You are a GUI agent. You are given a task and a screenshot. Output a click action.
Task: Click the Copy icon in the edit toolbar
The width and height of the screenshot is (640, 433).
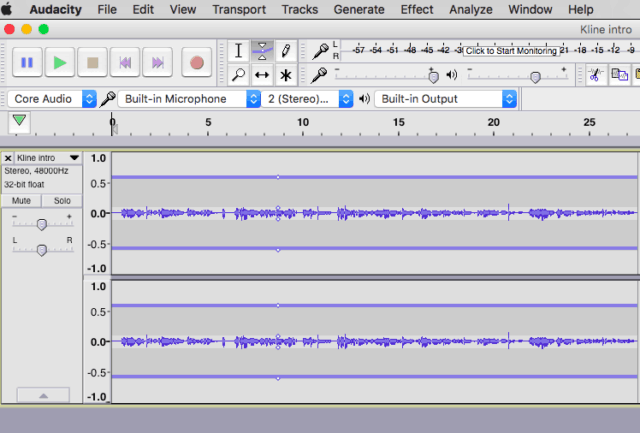[619, 75]
